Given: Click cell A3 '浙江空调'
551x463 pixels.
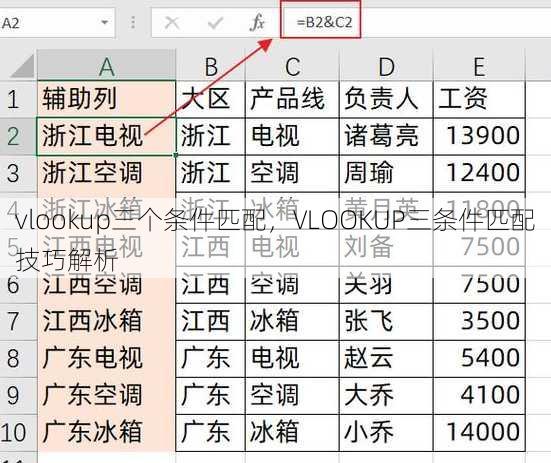Looking at the screenshot, I should coord(106,173).
